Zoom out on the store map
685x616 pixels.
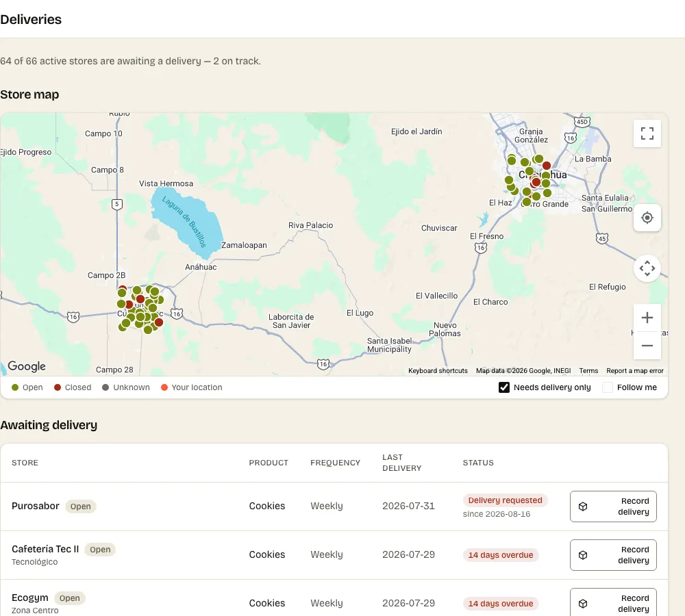[647, 346]
